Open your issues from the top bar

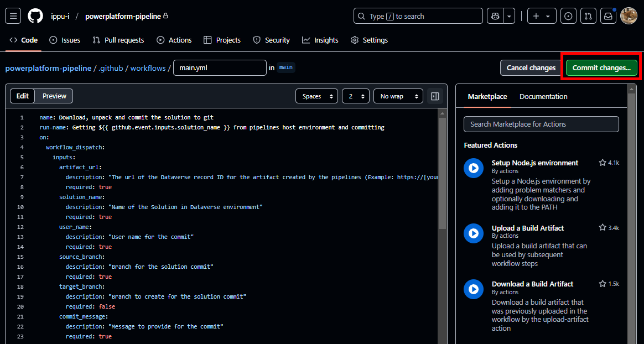pos(568,15)
